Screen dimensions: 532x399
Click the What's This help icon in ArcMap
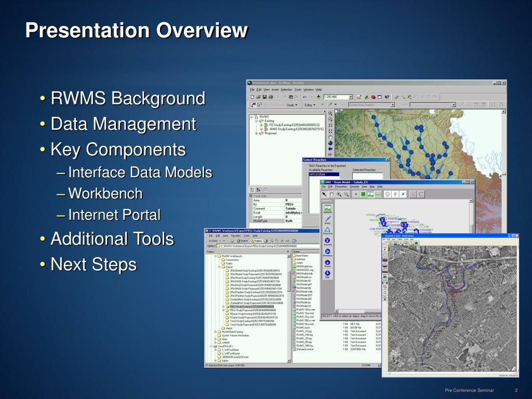pos(387,97)
